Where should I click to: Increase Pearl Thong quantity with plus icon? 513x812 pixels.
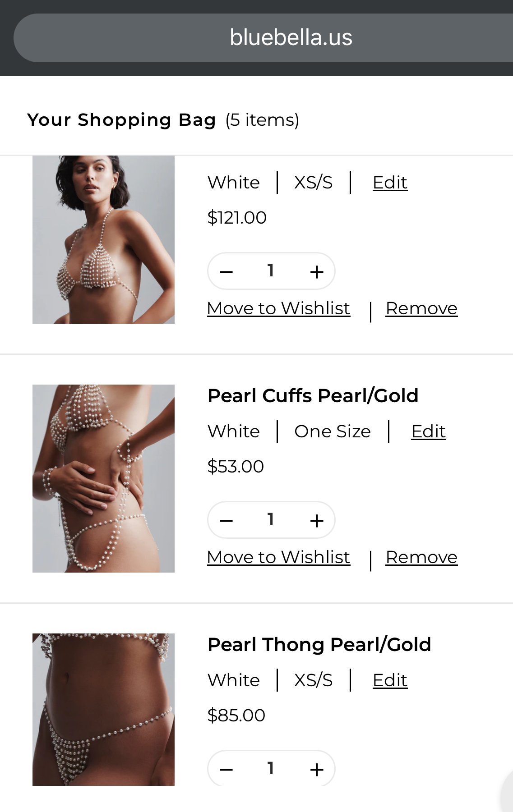pyautogui.click(x=317, y=769)
